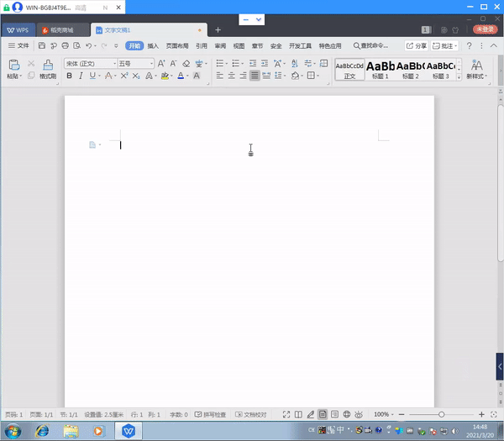This screenshot has width=504, height=441.
Task: Click the Undo arrow icon
Action: tap(89, 45)
